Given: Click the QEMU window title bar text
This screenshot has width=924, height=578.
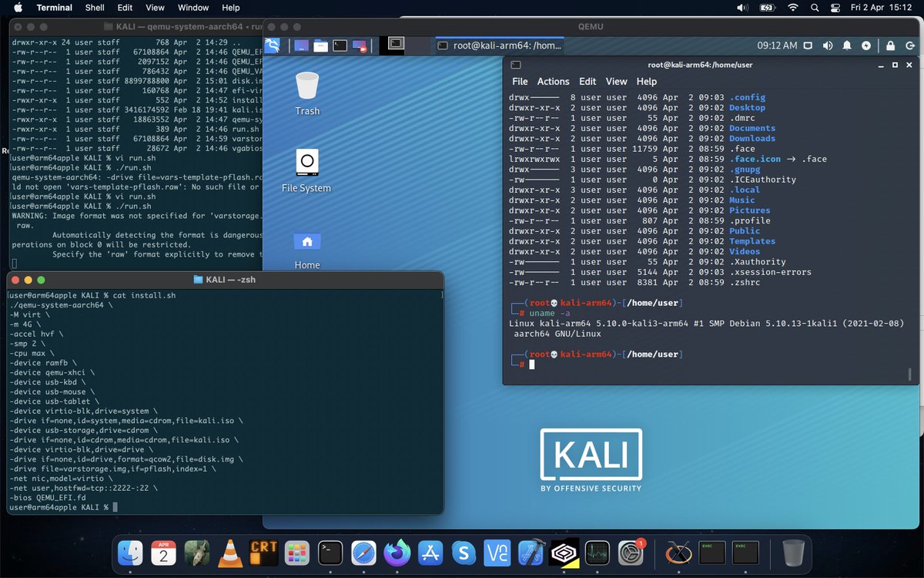Looking at the screenshot, I should pos(591,26).
